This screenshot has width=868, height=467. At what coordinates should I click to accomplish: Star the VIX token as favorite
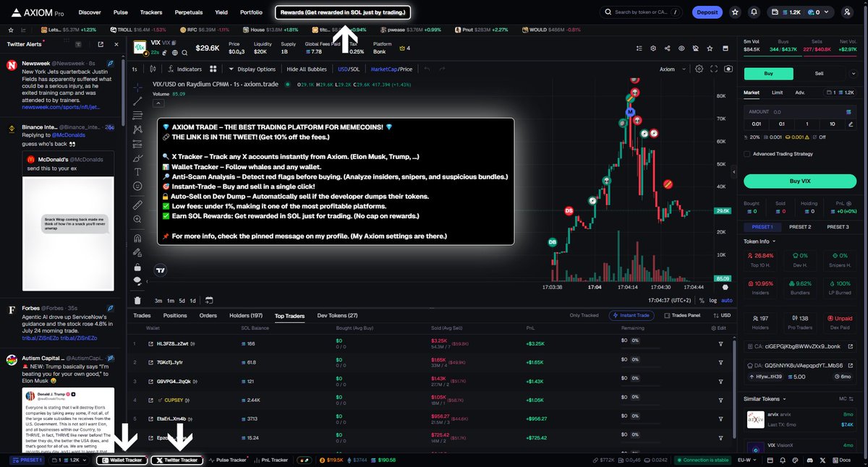coord(711,48)
